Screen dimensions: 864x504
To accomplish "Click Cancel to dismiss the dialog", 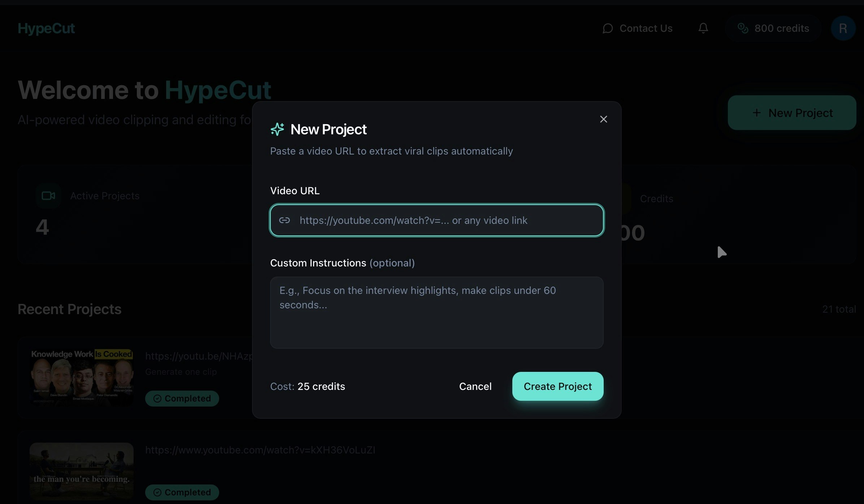I will click(475, 386).
